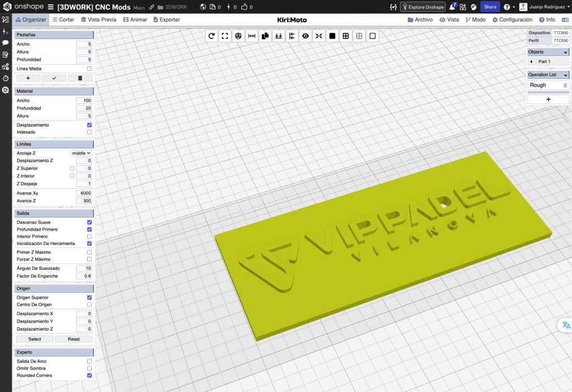Screen dimensions: 572x392
Task: Uncheck the Rounded Corners option under Experto
Action: (x=89, y=375)
